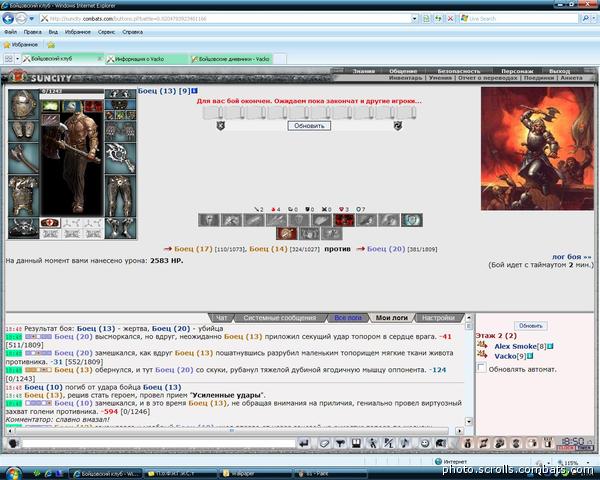
Task: Open the Настройки tab
Action: pos(439,318)
